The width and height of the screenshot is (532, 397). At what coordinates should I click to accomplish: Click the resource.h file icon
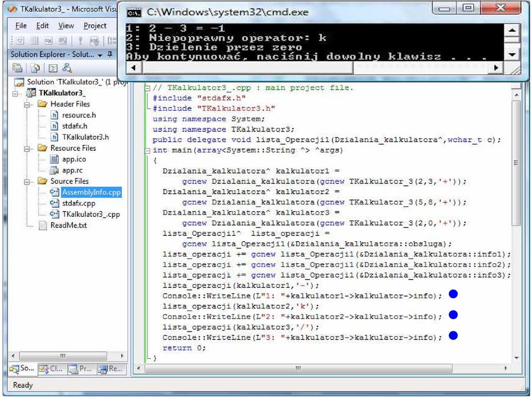54,115
